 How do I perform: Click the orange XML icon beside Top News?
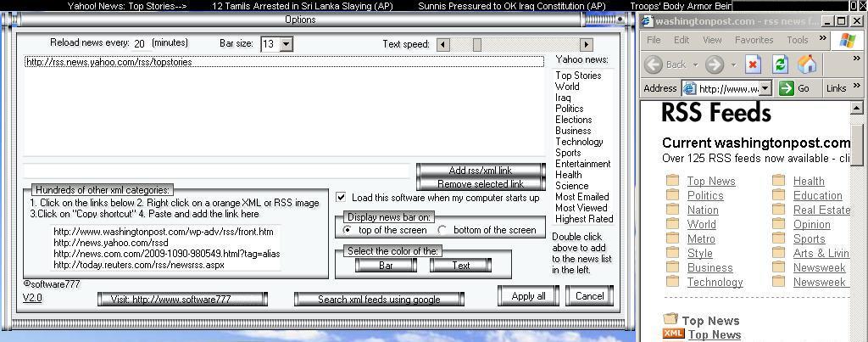pos(673,334)
